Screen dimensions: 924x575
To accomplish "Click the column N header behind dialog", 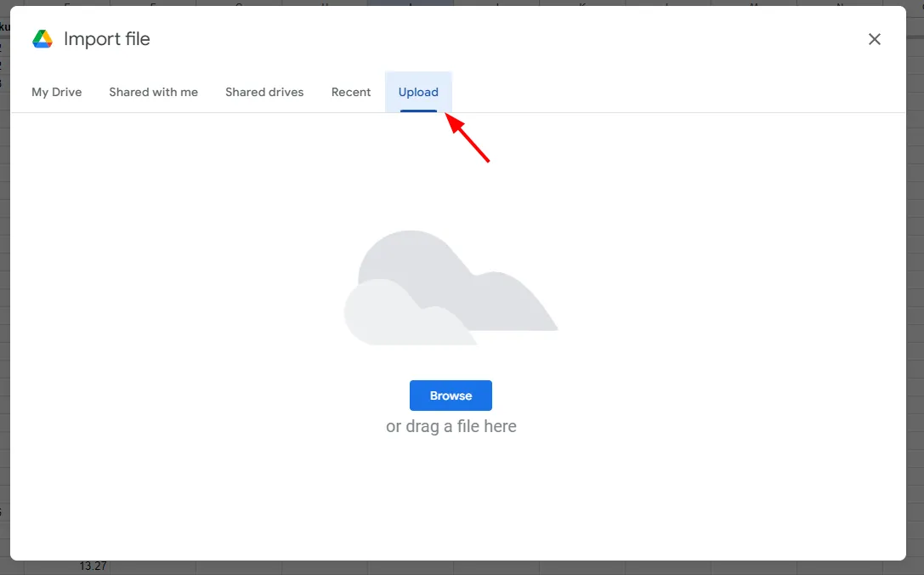I will tap(840, 3).
